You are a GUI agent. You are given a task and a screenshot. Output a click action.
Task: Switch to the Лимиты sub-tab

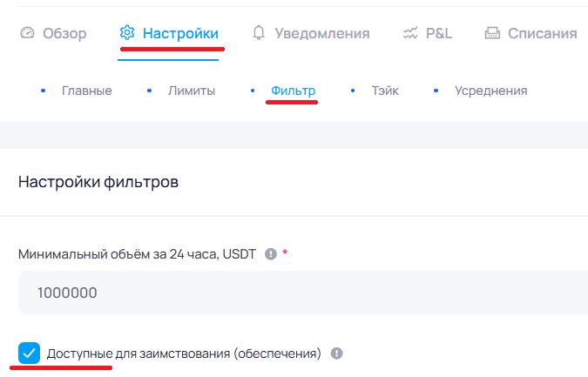191,91
